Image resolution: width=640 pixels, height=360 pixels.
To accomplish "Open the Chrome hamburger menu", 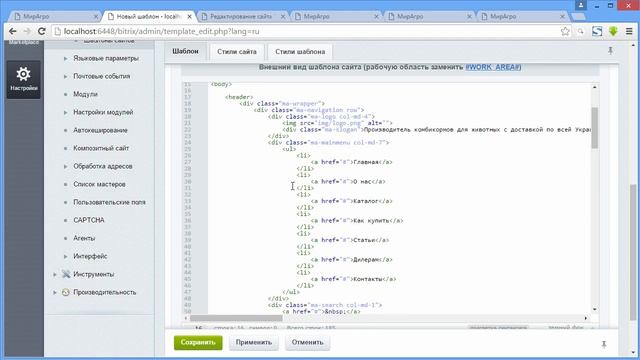I will [629, 31].
